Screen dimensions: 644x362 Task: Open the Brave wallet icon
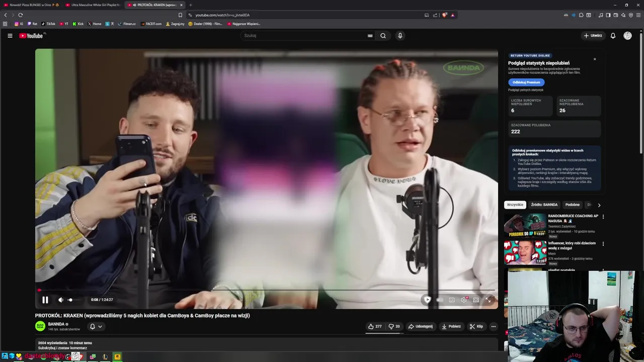click(x=616, y=15)
